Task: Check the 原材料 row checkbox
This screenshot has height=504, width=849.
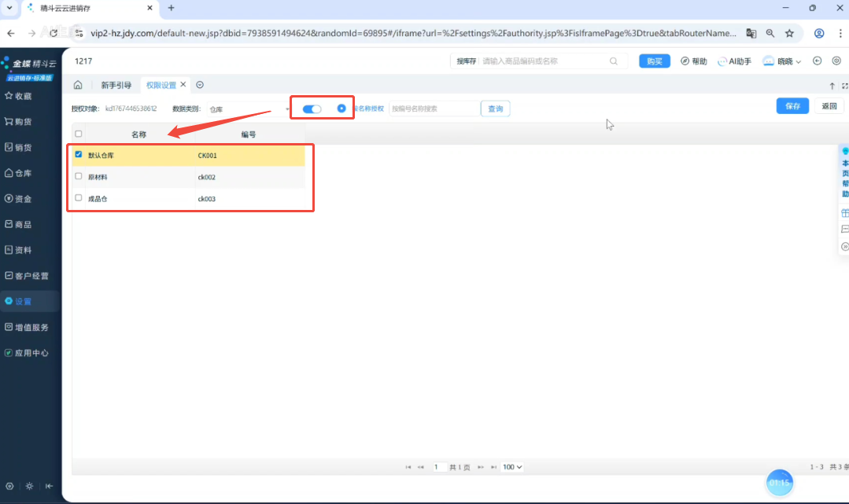Action: [x=79, y=177]
